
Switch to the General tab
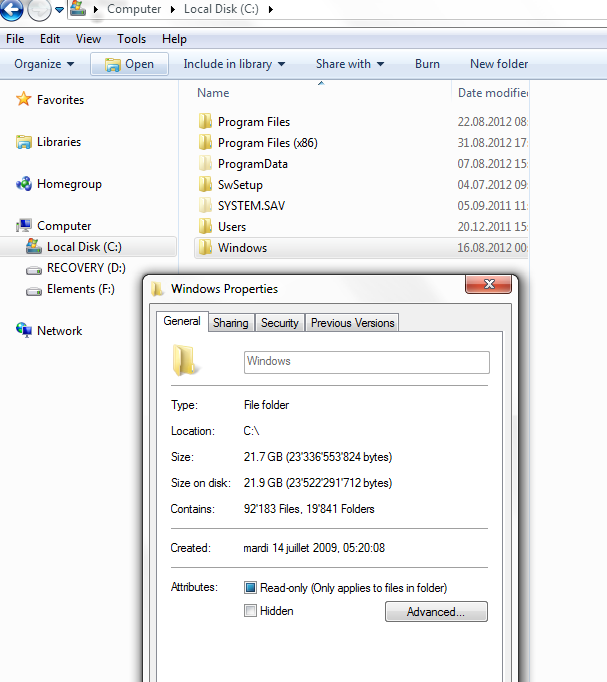(182, 321)
